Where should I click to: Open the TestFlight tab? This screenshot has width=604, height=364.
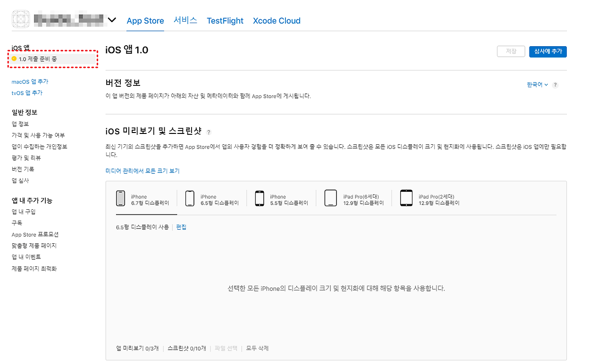click(x=225, y=21)
